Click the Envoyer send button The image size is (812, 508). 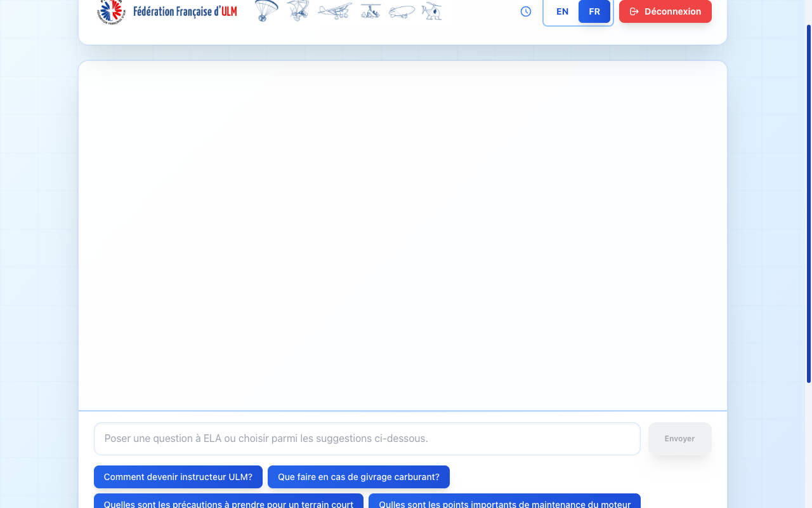tap(680, 439)
